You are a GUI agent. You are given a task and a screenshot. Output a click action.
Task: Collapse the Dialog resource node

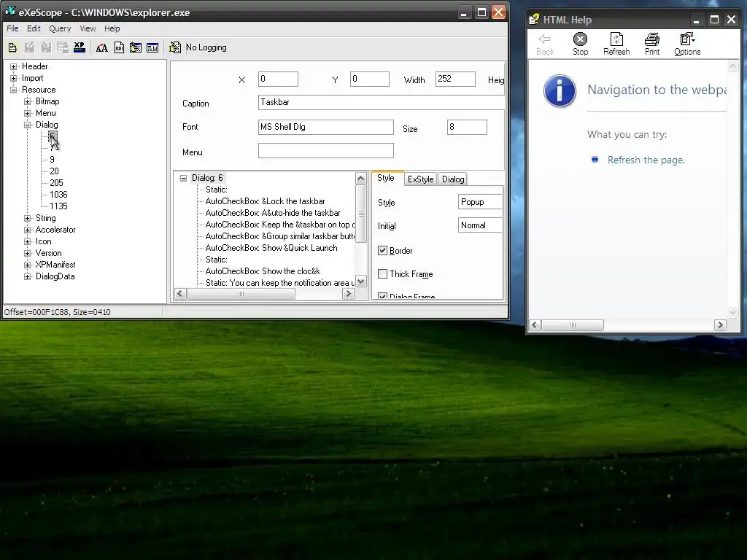(28, 125)
